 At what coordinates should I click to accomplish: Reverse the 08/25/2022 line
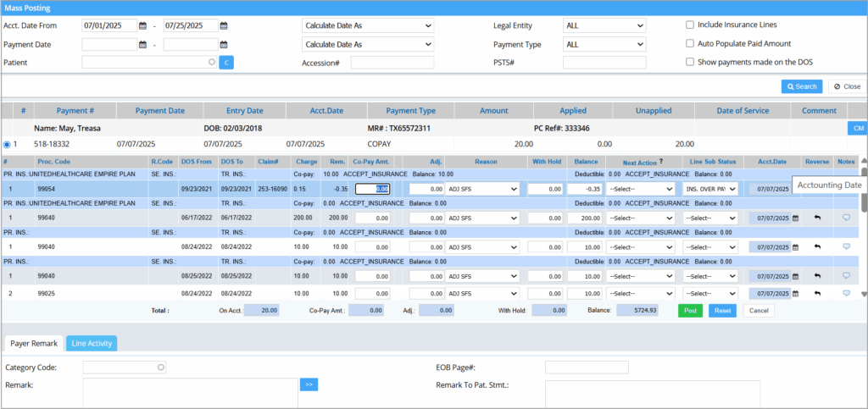tap(818, 275)
